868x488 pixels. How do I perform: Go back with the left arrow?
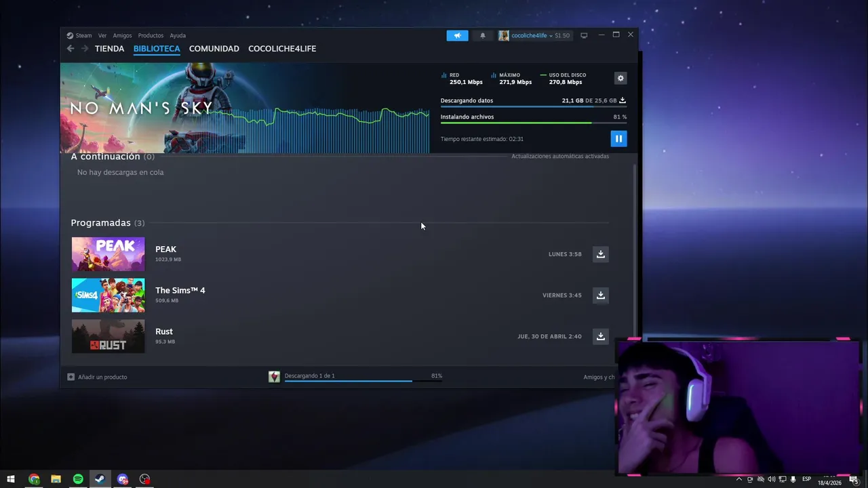pos(71,49)
